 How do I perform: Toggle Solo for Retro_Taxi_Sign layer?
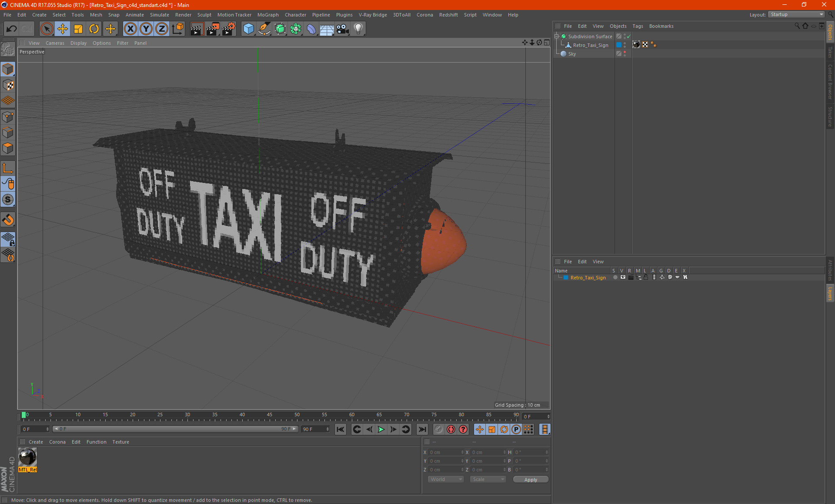tap(615, 277)
